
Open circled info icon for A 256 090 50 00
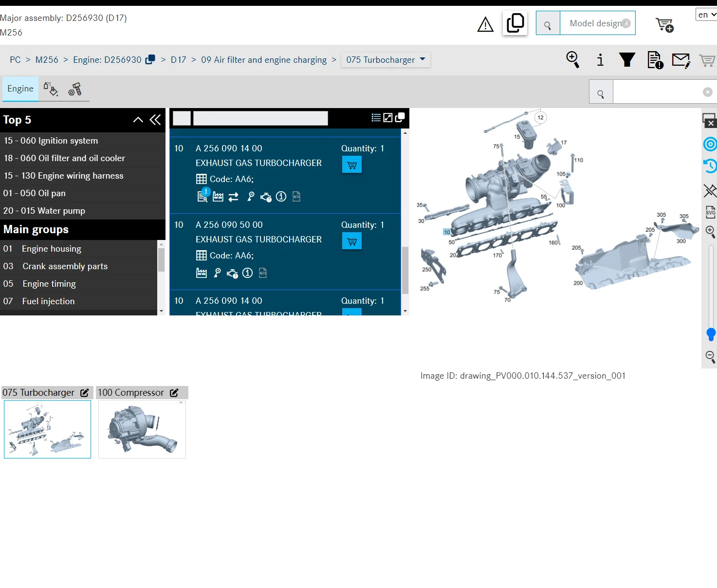tap(247, 273)
